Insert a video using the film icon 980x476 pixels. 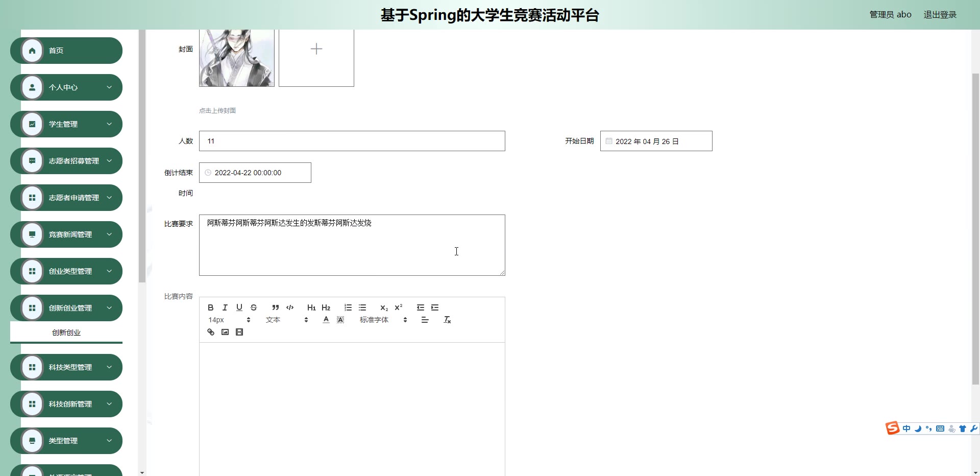coord(239,332)
